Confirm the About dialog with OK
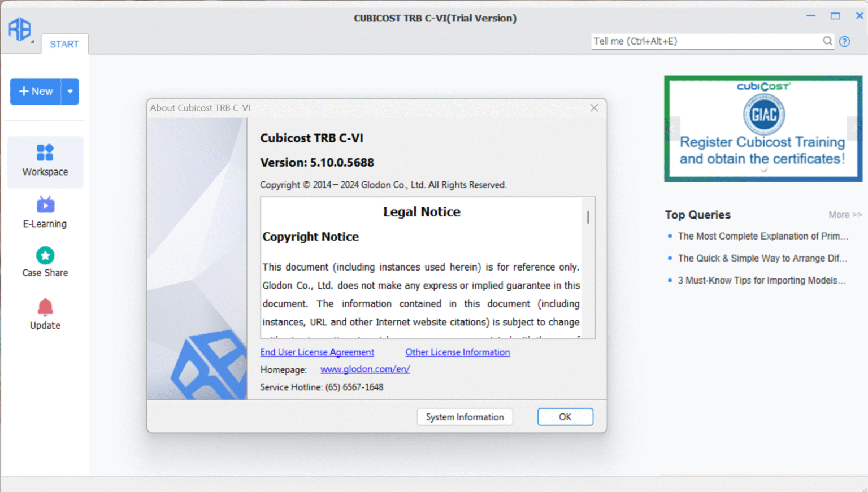Screen dimensions: 868x492 click(x=565, y=417)
